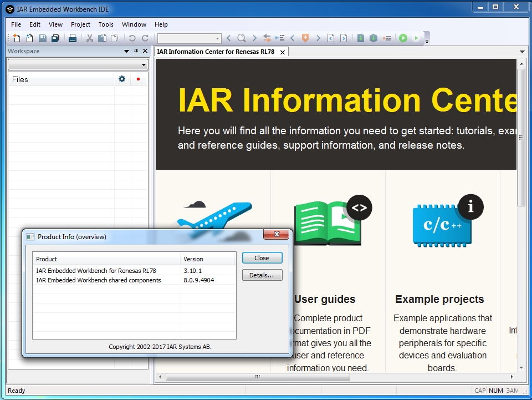Click Close button in Product Info dialog
Image resolution: width=532 pixels, height=400 pixels.
pos(262,258)
